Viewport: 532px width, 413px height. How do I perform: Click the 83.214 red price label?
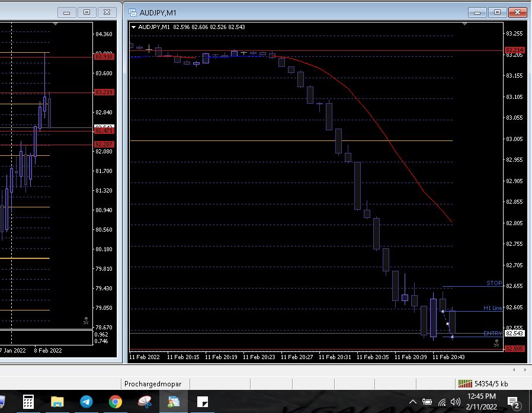coord(515,50)
